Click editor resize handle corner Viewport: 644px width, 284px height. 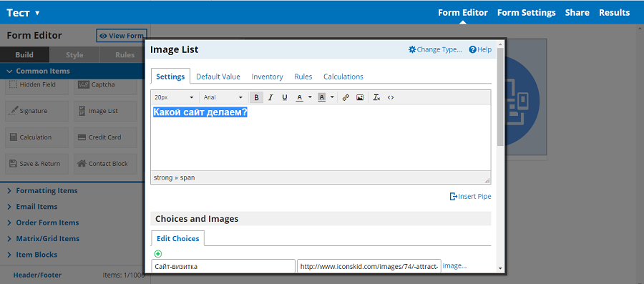[x=487, y=180]
